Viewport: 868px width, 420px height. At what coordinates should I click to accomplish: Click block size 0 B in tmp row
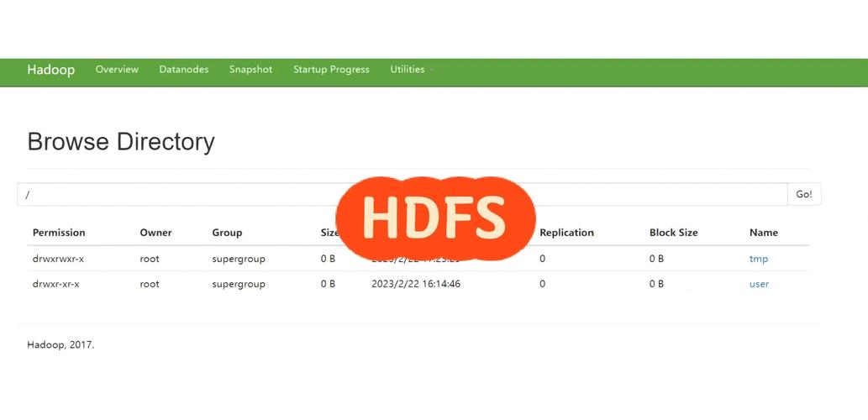pyautogui.click(x=656, y=259)
